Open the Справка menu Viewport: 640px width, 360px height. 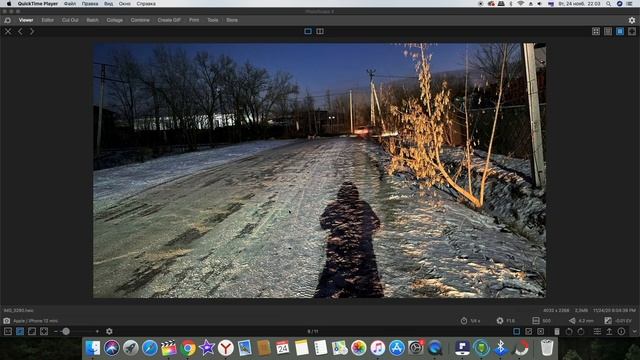tap(146, 4)
